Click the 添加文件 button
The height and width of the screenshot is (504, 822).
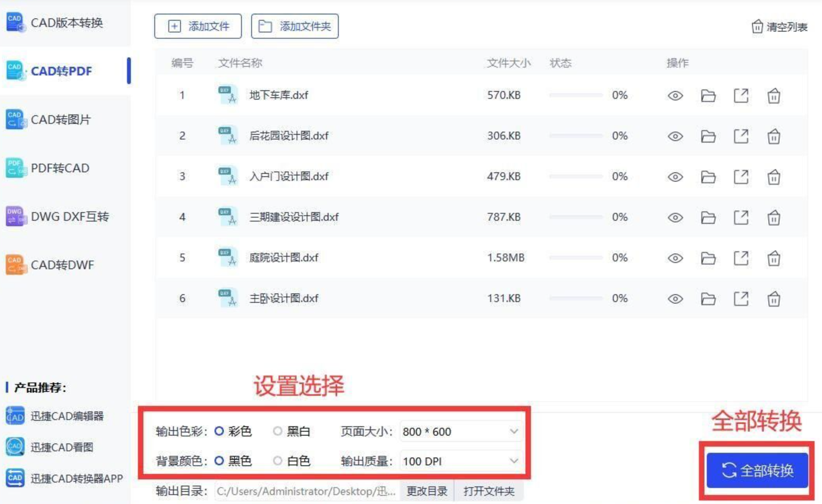(198, 26)
